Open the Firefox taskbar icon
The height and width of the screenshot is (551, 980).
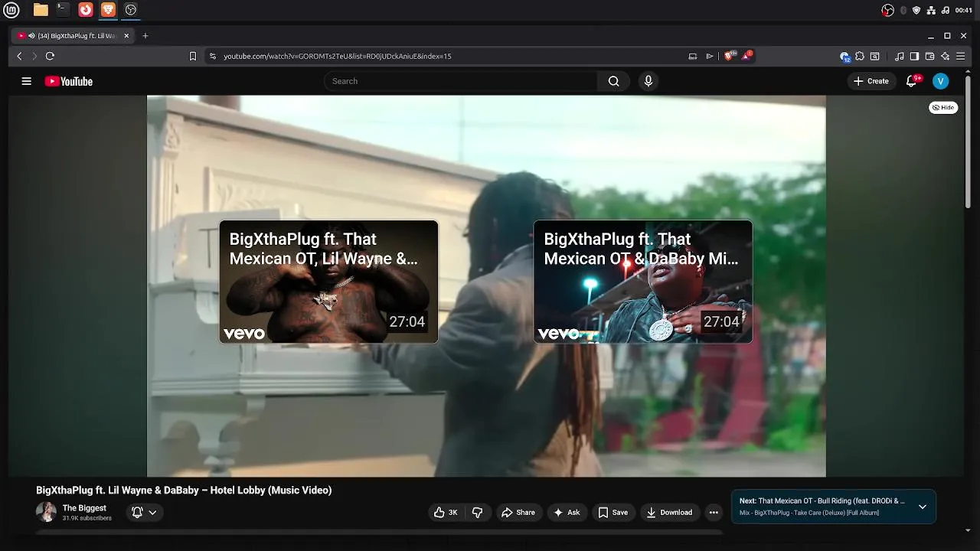coord(86,10)
